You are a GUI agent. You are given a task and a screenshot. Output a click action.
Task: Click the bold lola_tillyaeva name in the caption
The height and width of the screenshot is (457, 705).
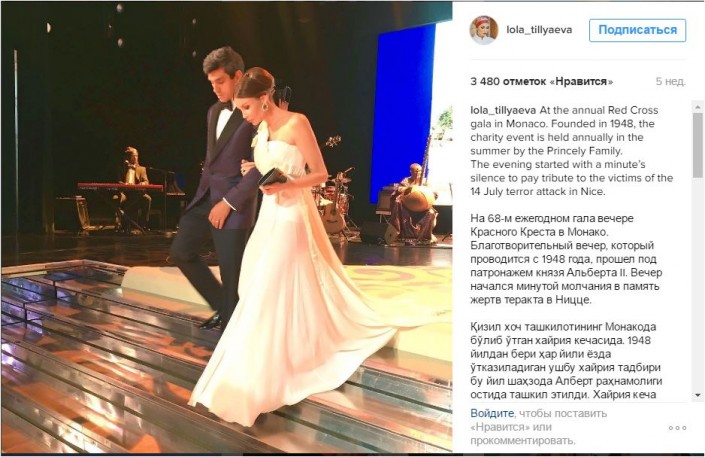pos(503,110)
